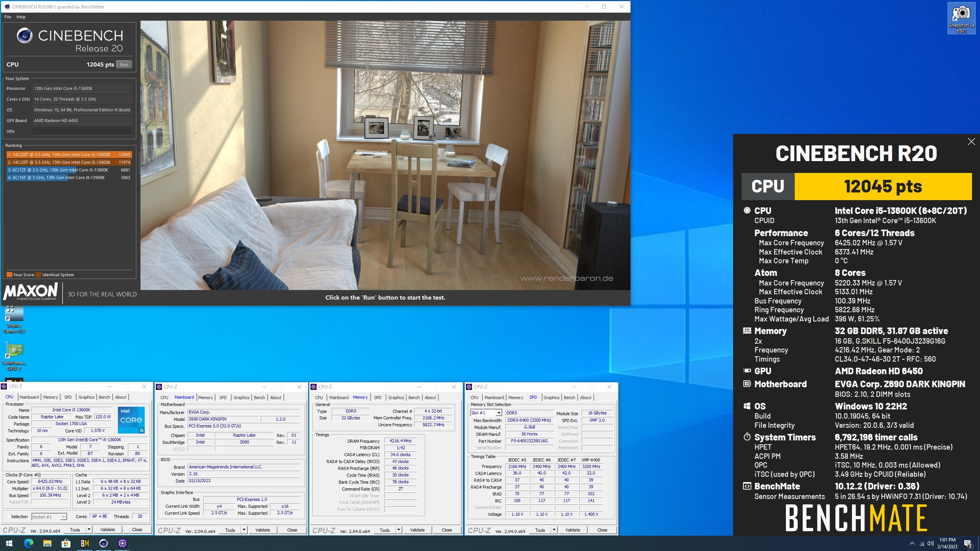The image size is (980, 551).
Task: Open Mainboard tab in CPU-Z Memory window
Action: (339, 398)
